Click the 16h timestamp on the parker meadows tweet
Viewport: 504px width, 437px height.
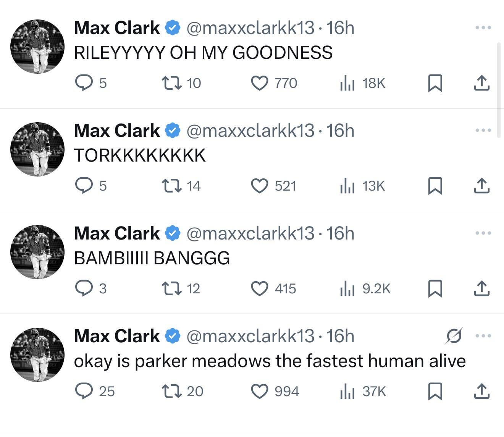coord(340,336)
